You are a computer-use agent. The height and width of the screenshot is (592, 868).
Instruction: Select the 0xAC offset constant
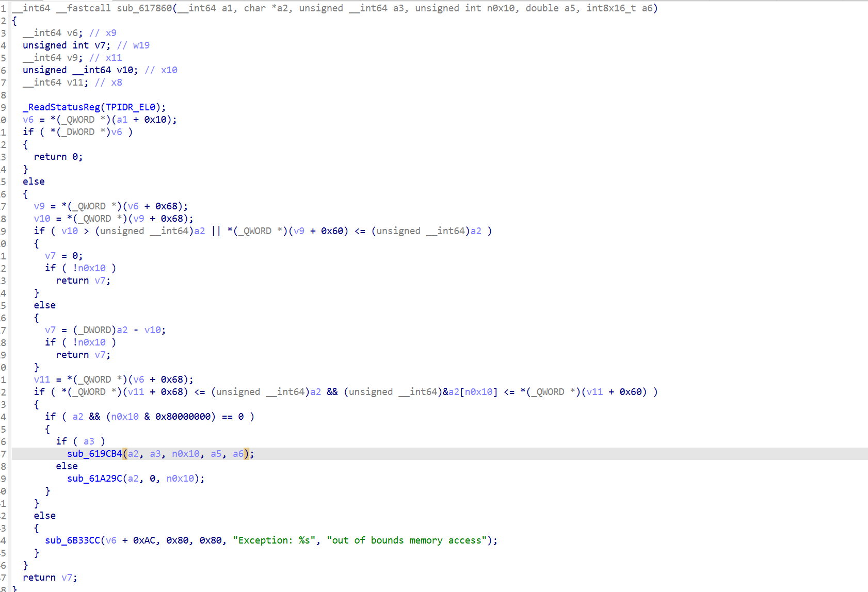click(x=144, y=540)
